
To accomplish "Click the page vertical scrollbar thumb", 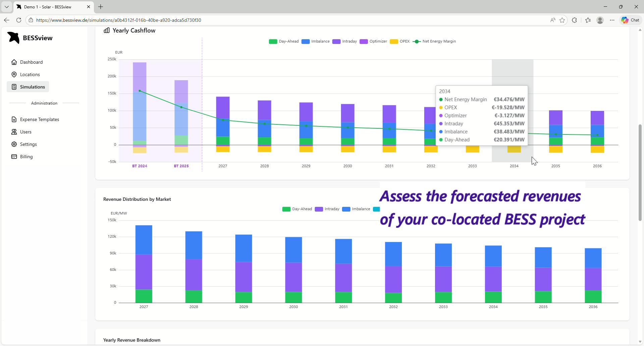I will coord(640,172).
